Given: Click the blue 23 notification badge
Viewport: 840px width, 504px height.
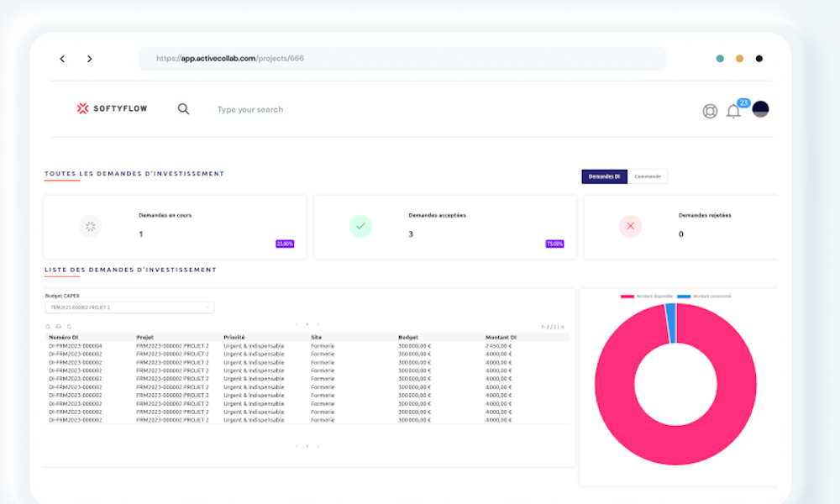Looking at the screenshot, I should click(x=743, y=102).
